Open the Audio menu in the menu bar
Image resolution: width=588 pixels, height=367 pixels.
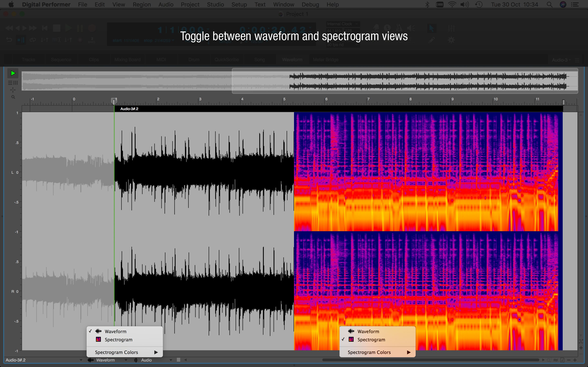tap(166, 4)
